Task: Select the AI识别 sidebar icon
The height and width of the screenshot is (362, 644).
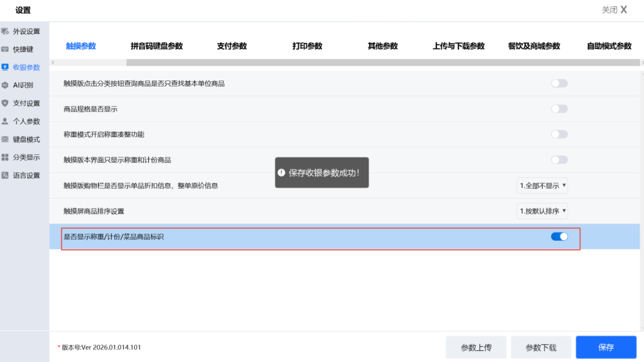Action: click(x=5, y=85)
